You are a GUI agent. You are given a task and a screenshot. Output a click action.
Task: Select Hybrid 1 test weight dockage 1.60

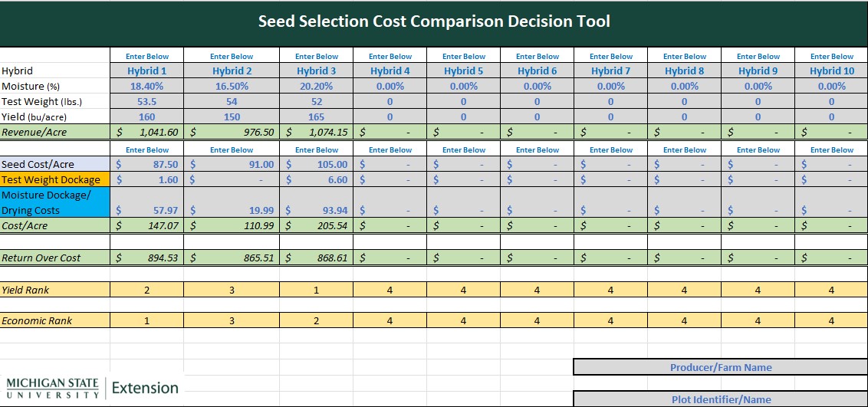[146, 180]
